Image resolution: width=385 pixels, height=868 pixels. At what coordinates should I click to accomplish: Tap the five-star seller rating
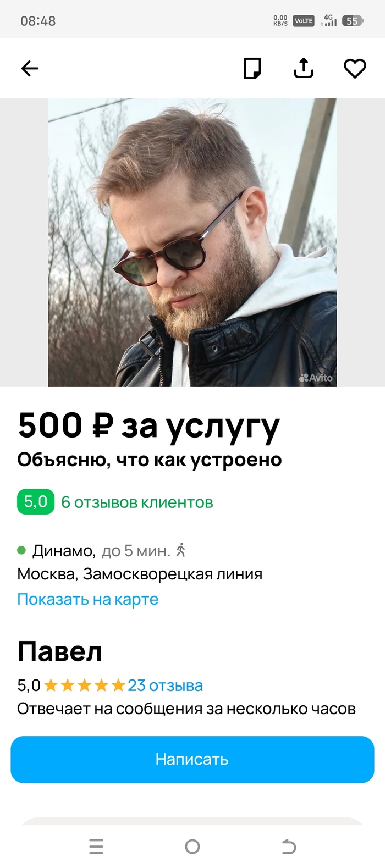(x=85, y=685)
